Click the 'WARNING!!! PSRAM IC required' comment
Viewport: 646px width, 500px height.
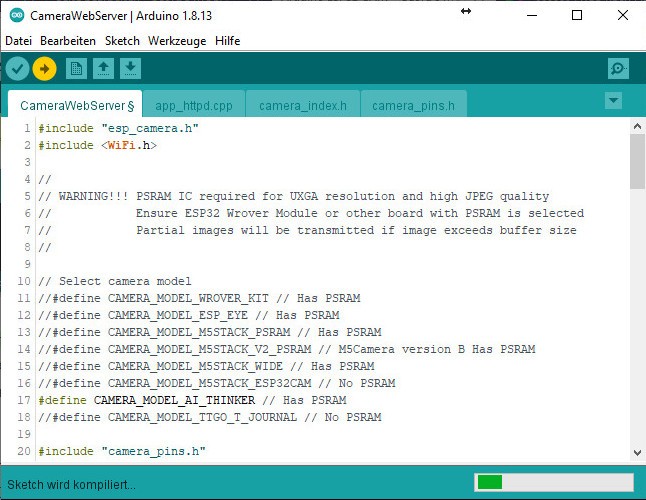click(294, 196)
